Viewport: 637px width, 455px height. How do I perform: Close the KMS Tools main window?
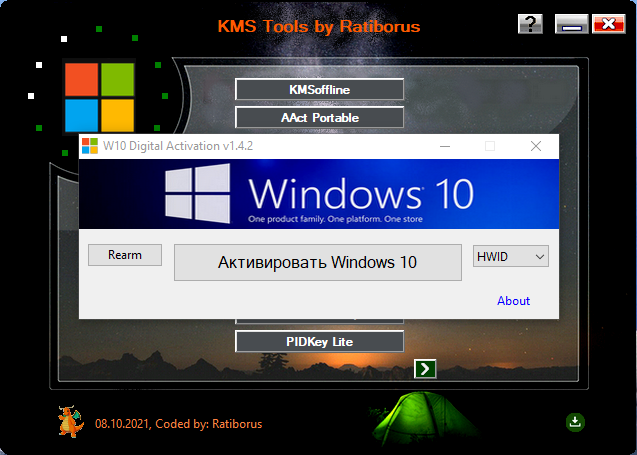pyautogui.click(x=606, y=25)
